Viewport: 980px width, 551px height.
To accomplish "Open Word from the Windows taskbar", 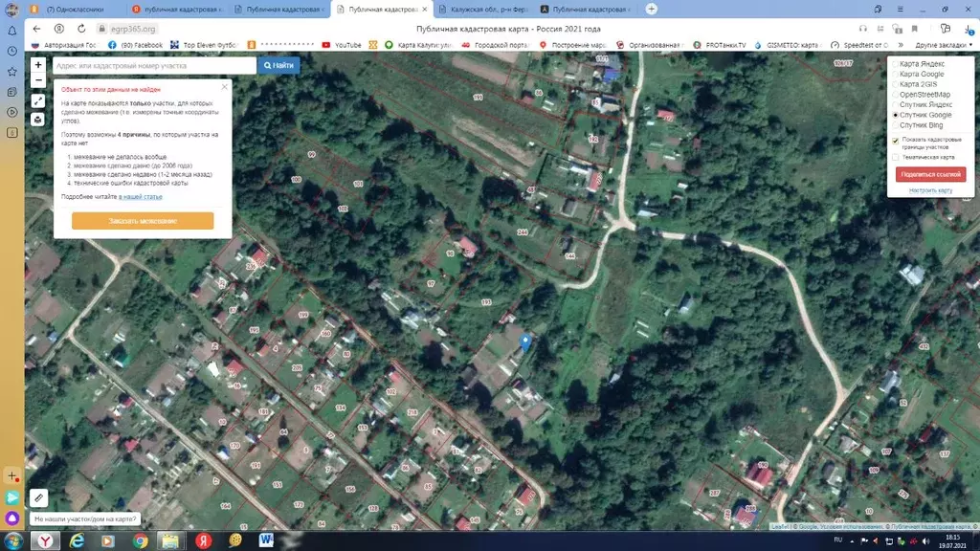I will point(266,540).
